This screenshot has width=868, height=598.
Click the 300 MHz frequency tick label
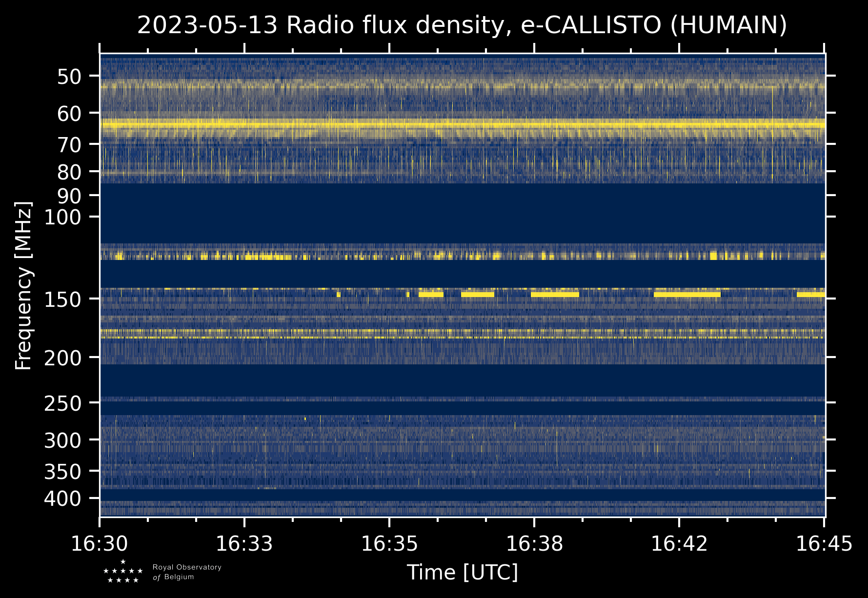point(62,441)
